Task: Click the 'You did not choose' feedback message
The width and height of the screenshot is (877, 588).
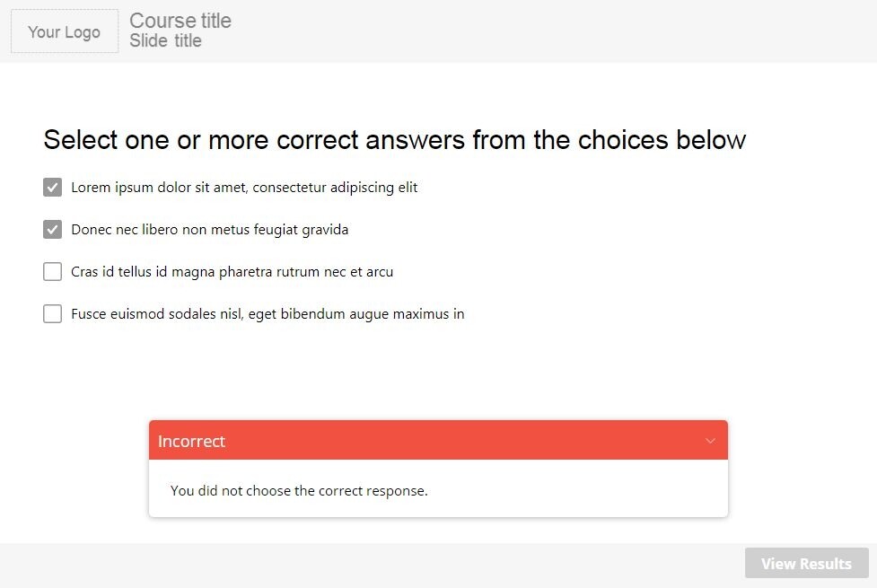Action: coord(299,491)
